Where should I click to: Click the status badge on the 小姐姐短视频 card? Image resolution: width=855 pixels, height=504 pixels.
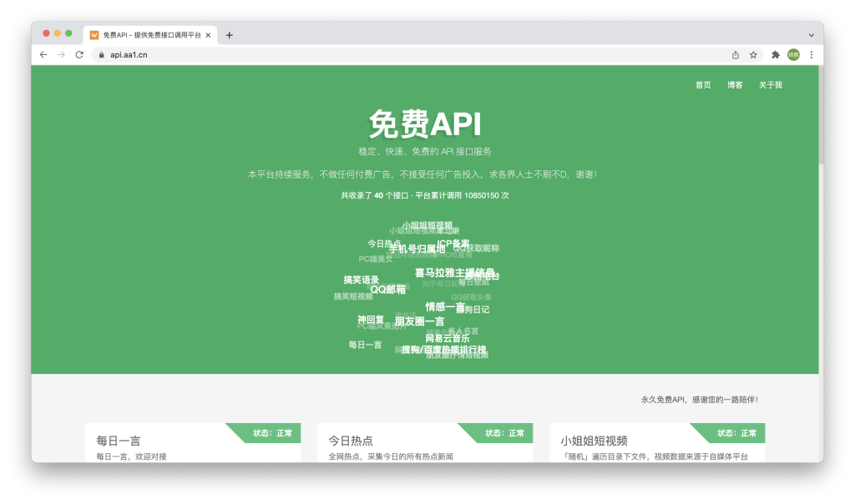[736, 432]
